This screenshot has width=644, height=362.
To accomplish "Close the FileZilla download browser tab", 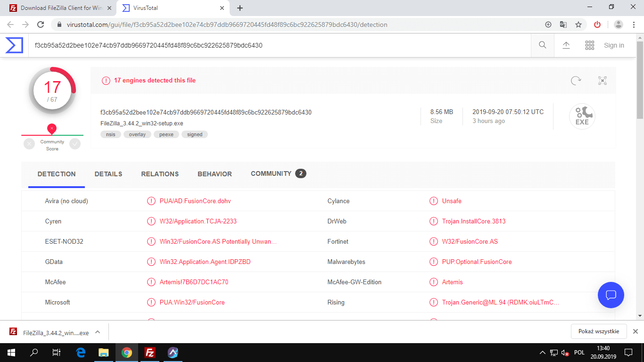I will (x=109, y=8).
